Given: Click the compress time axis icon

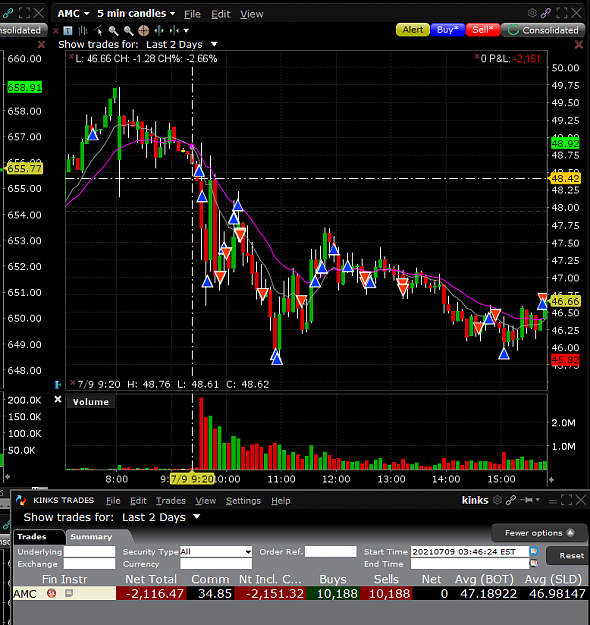Looking at the screenshot, I should (159, 30).
